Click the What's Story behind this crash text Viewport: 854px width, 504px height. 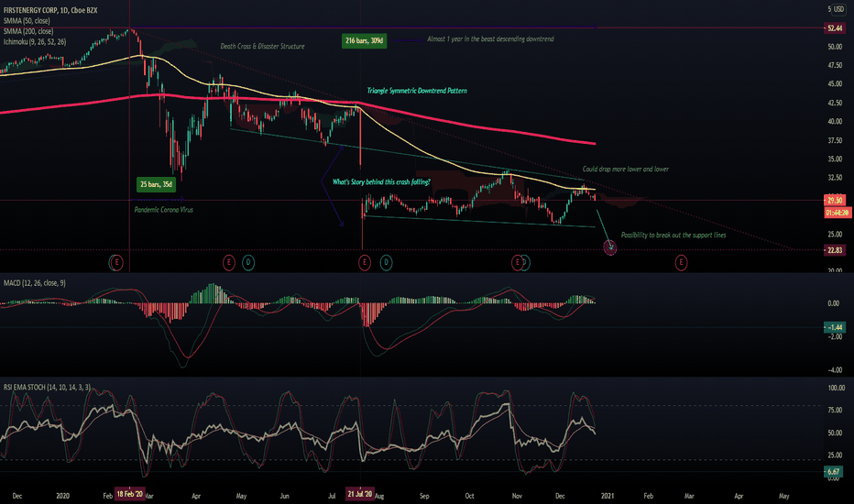381,182
